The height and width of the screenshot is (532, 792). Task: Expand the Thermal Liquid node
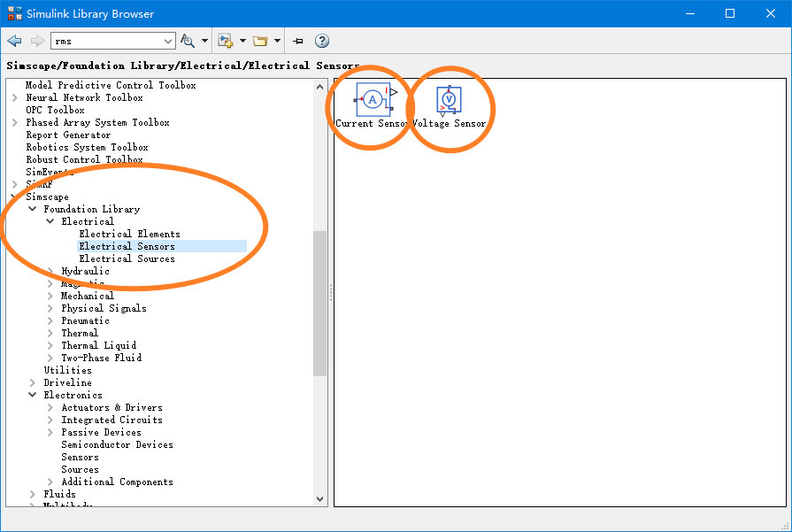point(50,345)
